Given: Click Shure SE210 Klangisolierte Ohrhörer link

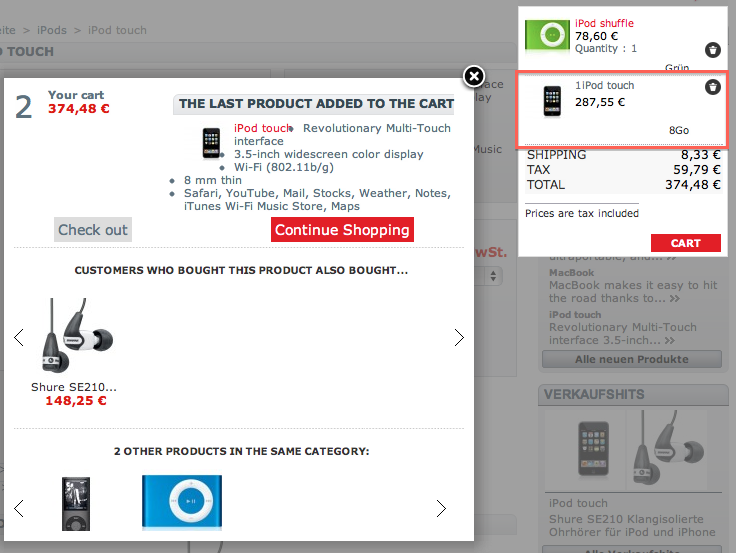Looking at the screenshot, I should (x=632, y=525).
